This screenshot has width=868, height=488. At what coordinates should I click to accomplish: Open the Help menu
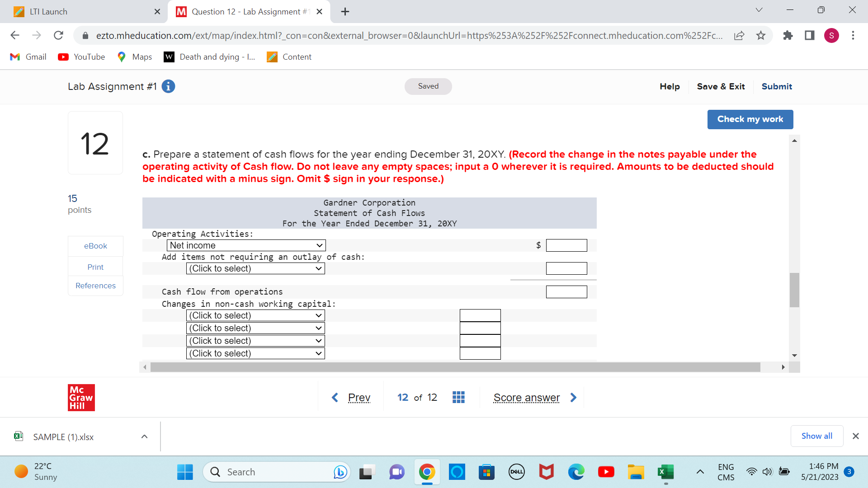tap(670, 86)
